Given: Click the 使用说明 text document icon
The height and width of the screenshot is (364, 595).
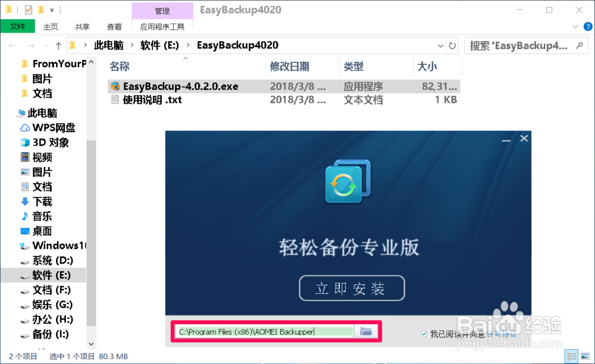Looking at the screenshot, I should coord(115,99).
